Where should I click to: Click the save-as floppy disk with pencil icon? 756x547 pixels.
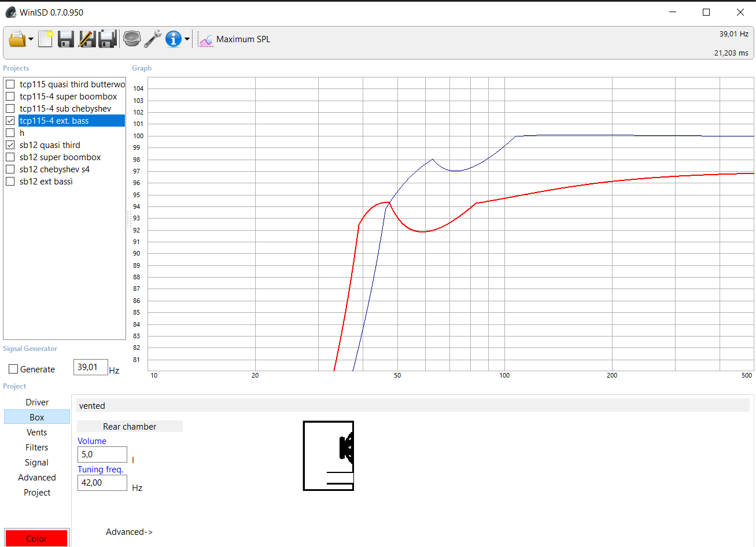tap(87, 39)
